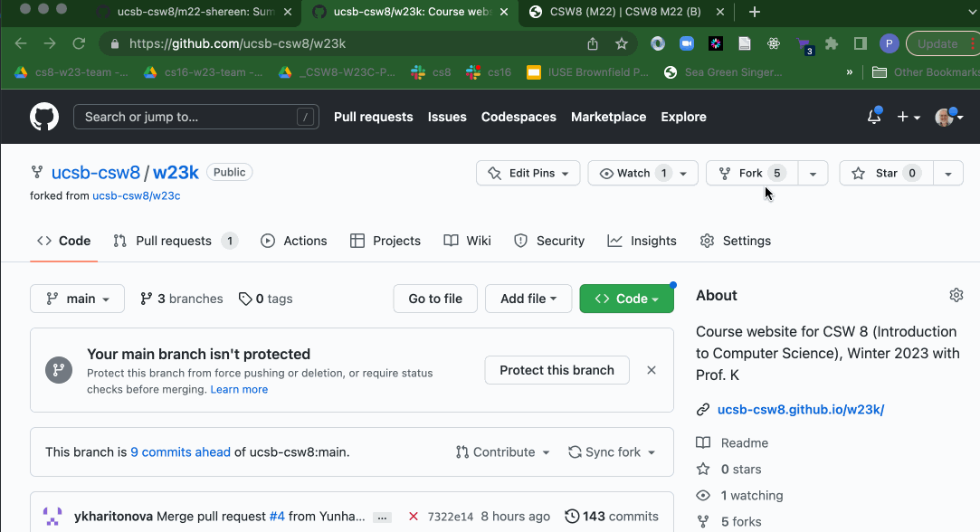This screenshot has width=980, height=532.
Task: Select the Code repository tab
Action: 63,241
